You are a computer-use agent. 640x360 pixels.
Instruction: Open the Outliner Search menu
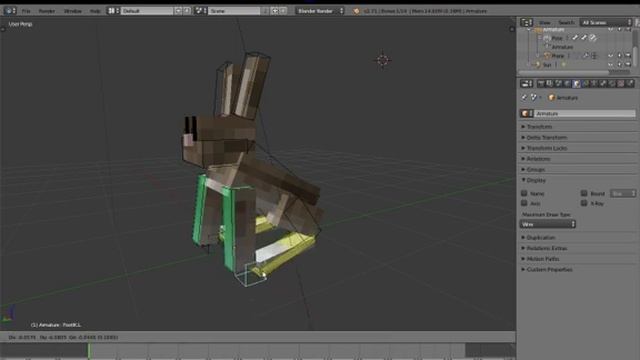pyautogui.click(x=567, y=22)
